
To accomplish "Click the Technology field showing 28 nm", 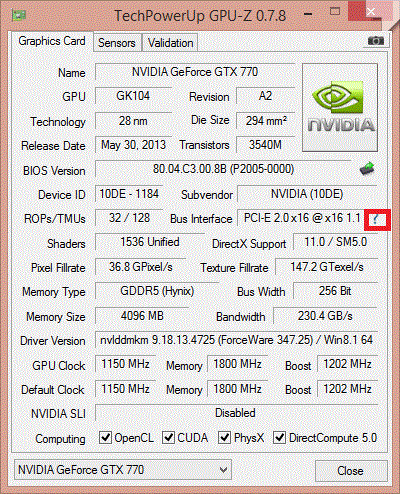I will tap(133, 121).
